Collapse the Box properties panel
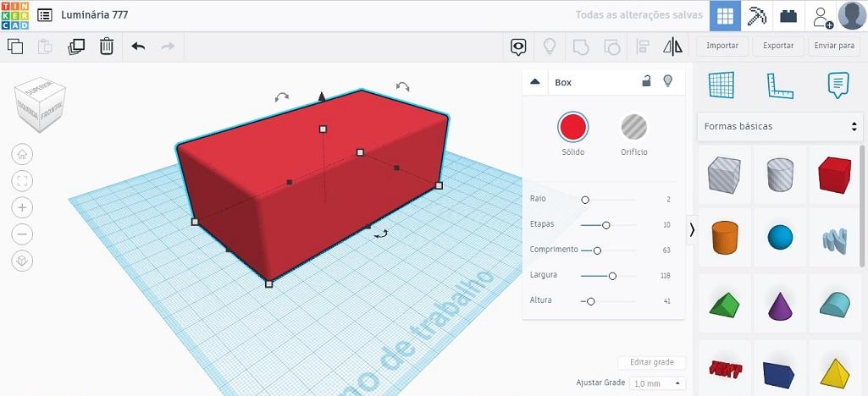Screen dimensions: 868x396 click(x=534, y=82)
